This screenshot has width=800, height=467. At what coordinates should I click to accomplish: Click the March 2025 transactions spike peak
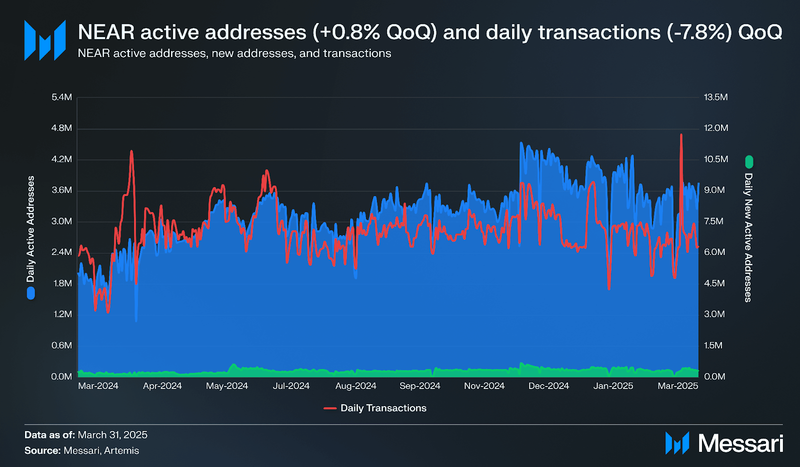point(681,135)
